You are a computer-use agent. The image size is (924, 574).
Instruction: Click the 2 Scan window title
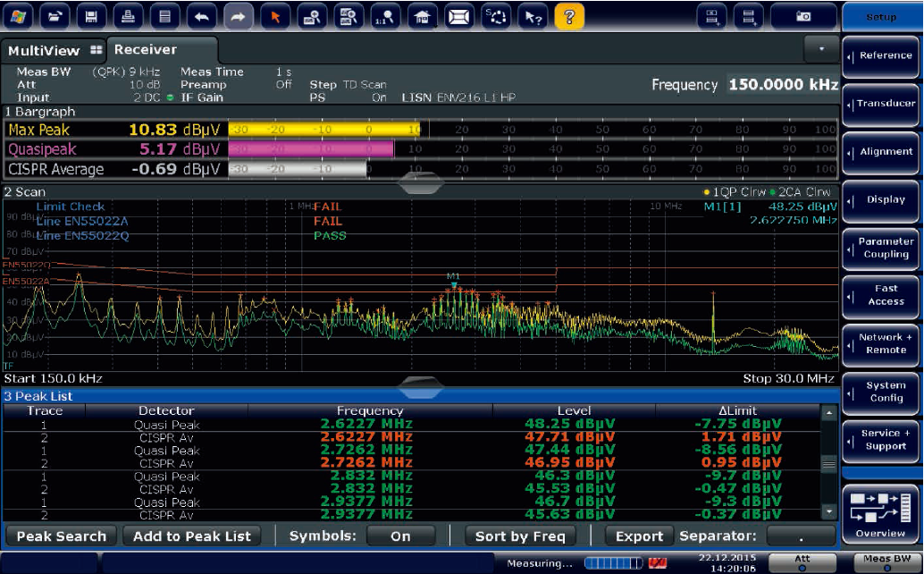[25, 192]
